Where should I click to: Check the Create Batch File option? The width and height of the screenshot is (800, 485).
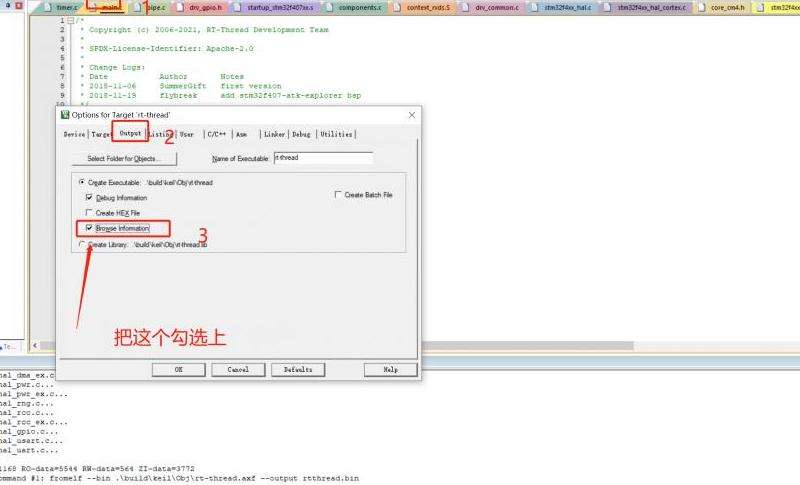[338, 195]
